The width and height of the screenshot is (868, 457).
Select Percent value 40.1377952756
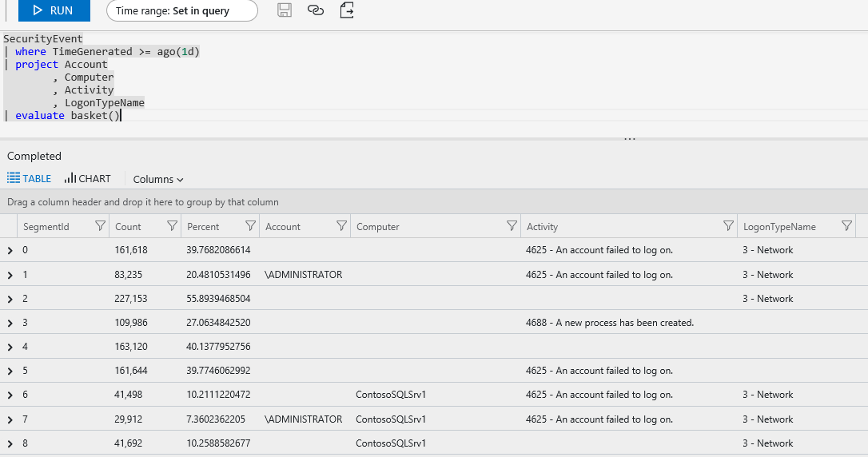[218, 347]
